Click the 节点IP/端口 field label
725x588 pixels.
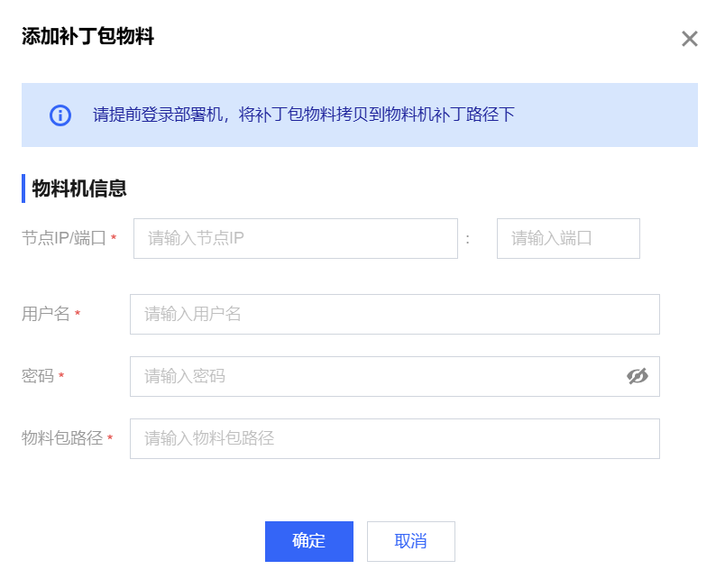coord(64,239)
